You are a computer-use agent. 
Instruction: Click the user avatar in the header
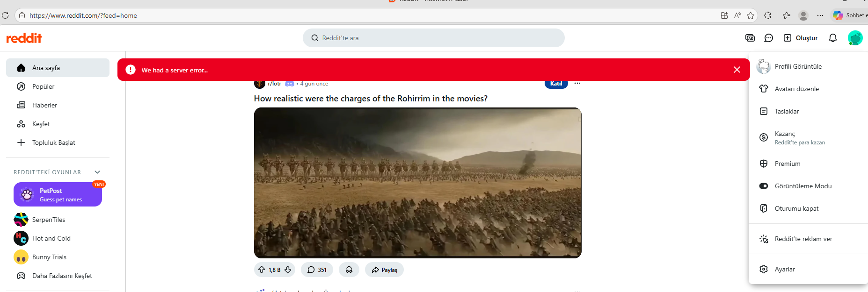point(855,38)
